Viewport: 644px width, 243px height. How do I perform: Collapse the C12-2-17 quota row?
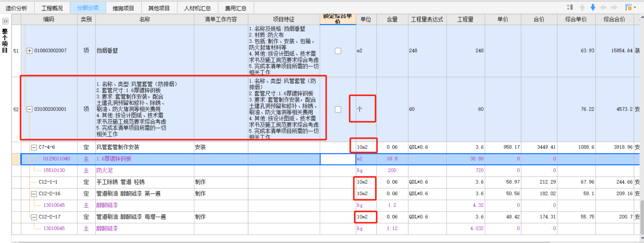pyautogui.click(x=34, y=217)
